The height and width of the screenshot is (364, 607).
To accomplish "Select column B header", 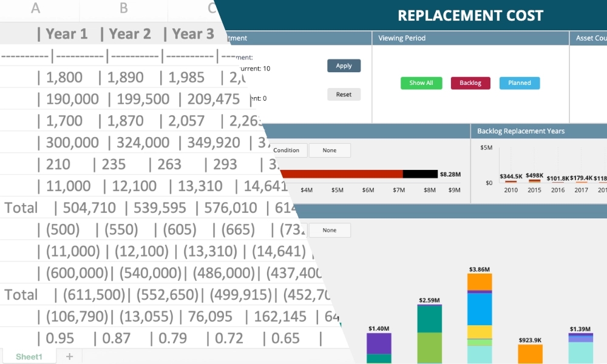I will (x=123, y=8).
